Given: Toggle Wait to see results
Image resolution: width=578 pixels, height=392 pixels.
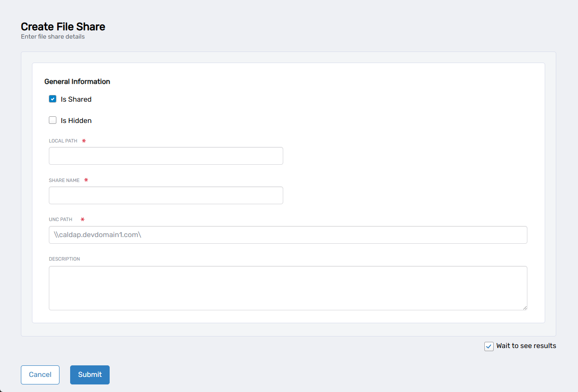Looking at the screenshot, I should pyautogui.click(x=489, y=346).
